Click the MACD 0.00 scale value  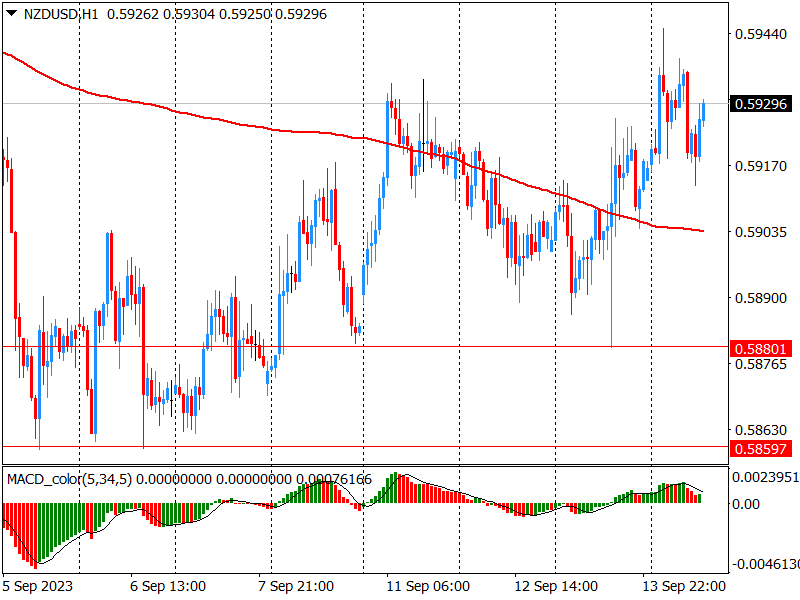[746, 504]
